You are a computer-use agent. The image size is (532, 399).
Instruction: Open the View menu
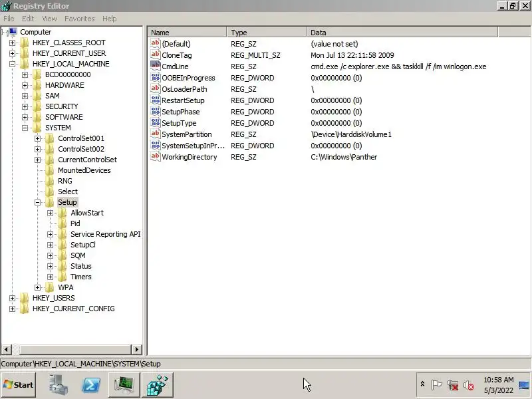coord(49,19)
